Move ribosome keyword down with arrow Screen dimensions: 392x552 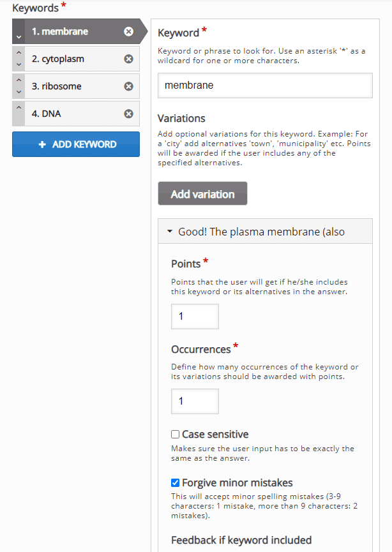19,93
